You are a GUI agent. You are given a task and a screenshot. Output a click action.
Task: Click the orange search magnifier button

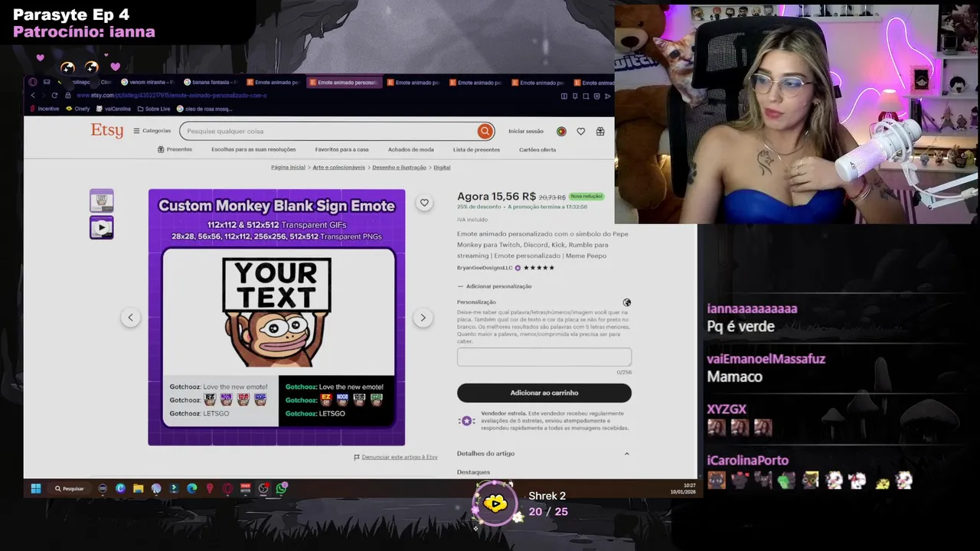pyautogui.click(x=485, y=132)
